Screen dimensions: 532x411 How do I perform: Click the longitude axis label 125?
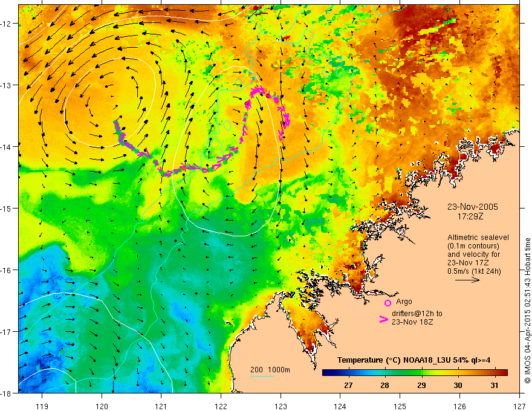400,406
